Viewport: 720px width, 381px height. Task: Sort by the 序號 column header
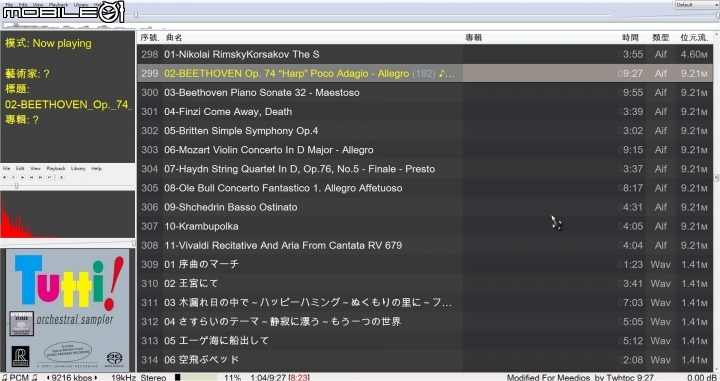(x=150, y=38)
